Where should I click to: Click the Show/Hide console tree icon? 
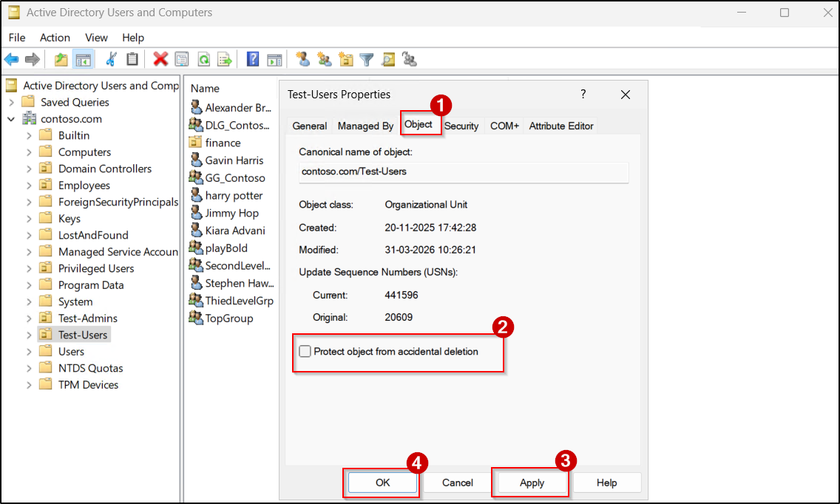pos(84,59)
